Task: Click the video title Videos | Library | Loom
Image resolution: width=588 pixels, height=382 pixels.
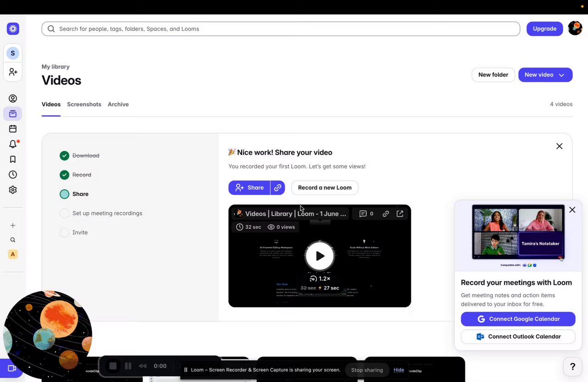Action: tap(295, 213)
